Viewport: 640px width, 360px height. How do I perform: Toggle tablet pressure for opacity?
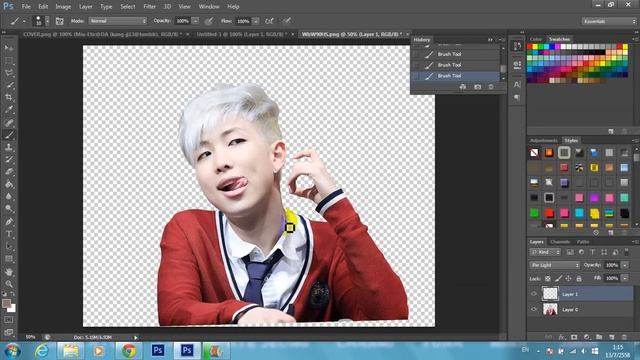(209, 21)
